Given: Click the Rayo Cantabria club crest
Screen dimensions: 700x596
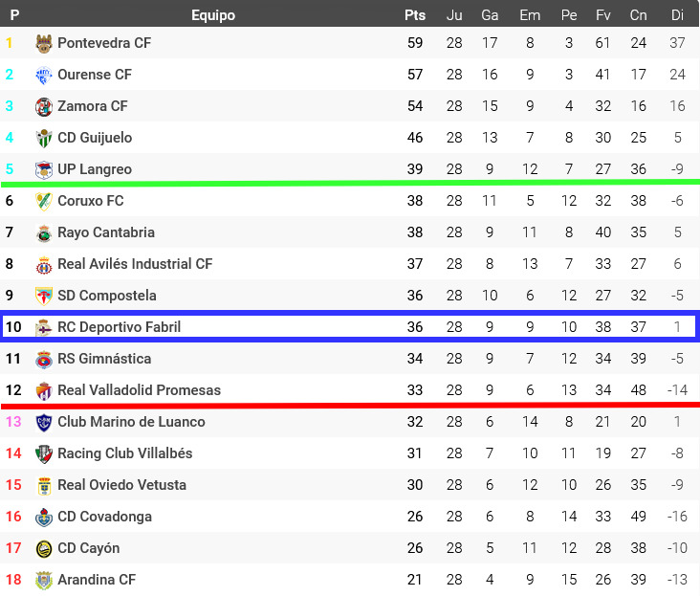Looking at the screenshot, I should click(44, 232).
